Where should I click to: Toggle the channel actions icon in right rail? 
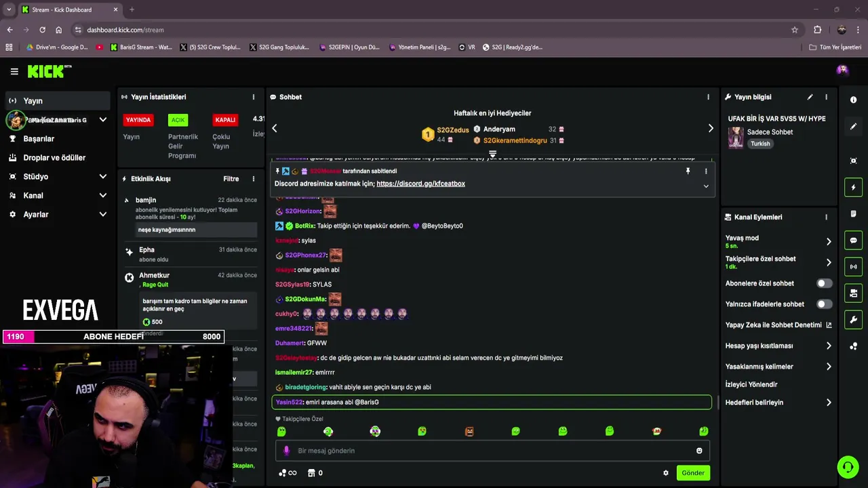pyautogui.click(x=853, y=293)
